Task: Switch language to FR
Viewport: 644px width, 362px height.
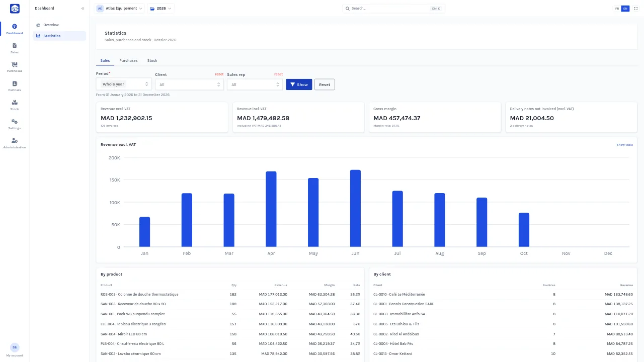Action: click(617, 9)
